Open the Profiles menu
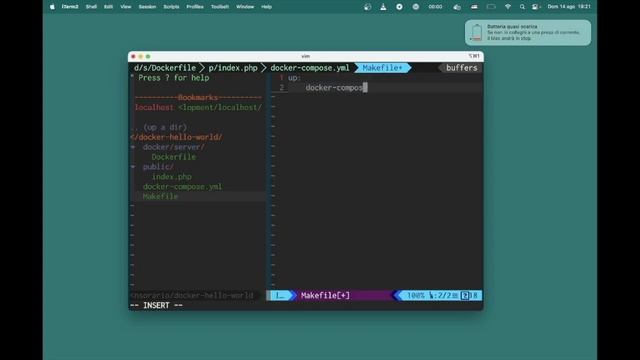Screen dimensions: 640x360 (x=195, y=7)
